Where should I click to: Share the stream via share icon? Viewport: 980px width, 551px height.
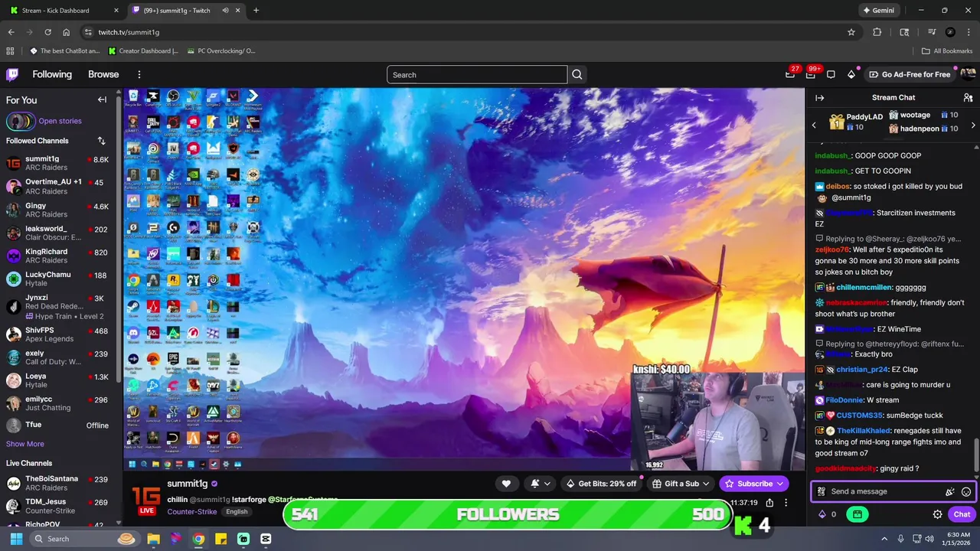coord(769,503)
